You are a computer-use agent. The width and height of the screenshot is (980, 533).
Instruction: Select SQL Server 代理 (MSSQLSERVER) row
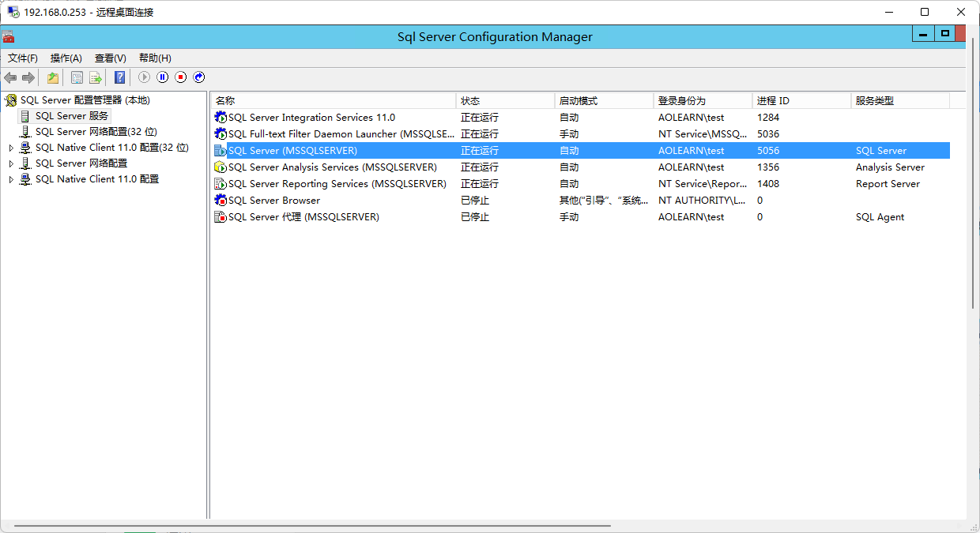pos(581,217)
